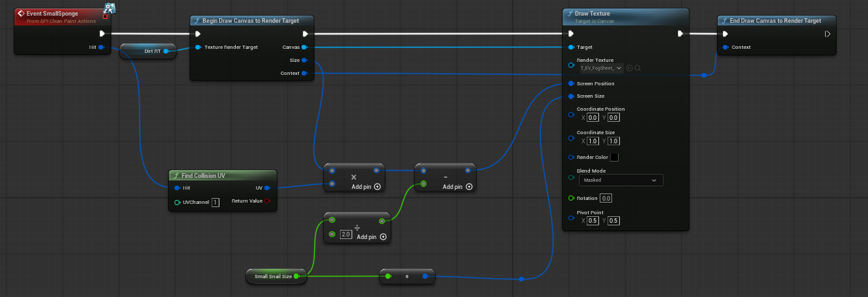Image resolution: width=868 pixels, height=297 pixels.
Task: Click the reroute node on Screen Size wire
Action: click(522, 279)
